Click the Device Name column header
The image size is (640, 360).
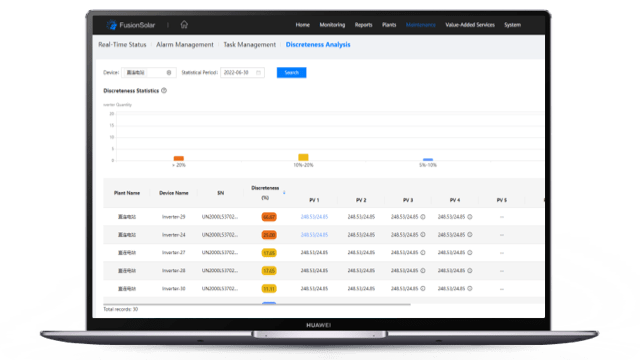174,193
